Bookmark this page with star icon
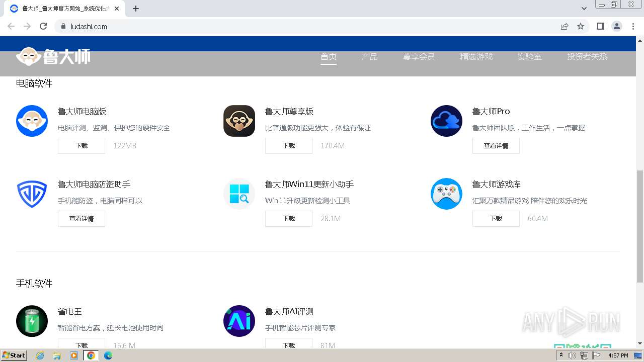Image resolution: width=644 pixels, height=362 pixels. click(581, 26)
